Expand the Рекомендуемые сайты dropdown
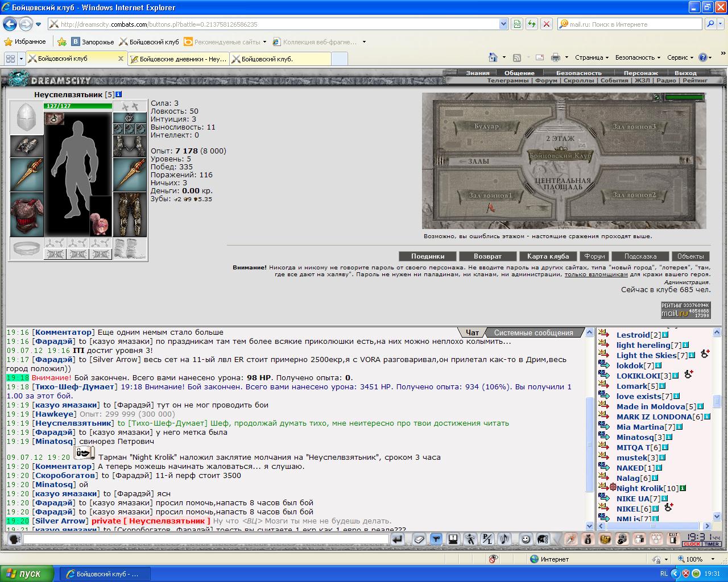The image size is (728, 582). 264,42
